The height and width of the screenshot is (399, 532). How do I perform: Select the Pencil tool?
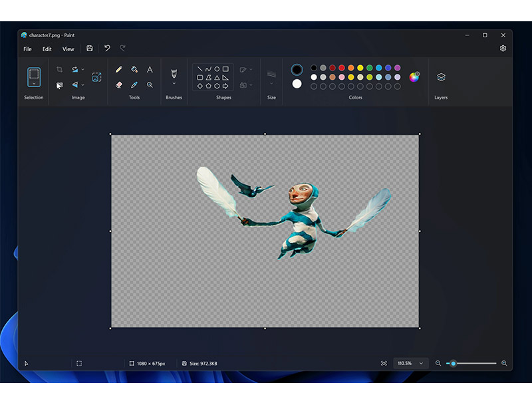point(119,70)
